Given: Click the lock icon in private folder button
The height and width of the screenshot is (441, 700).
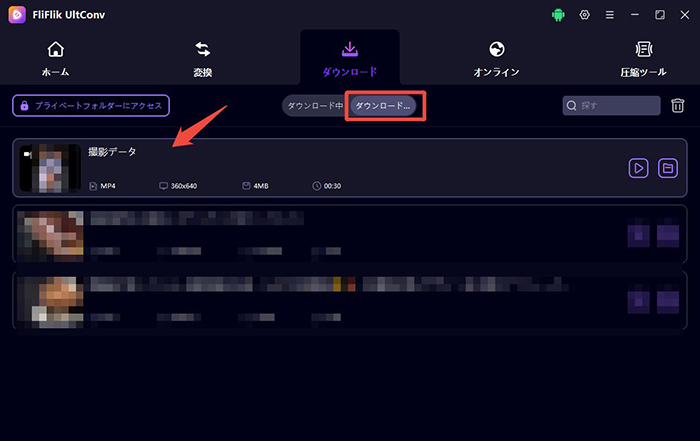Looking at the screenshot, I should pos(25,106).
